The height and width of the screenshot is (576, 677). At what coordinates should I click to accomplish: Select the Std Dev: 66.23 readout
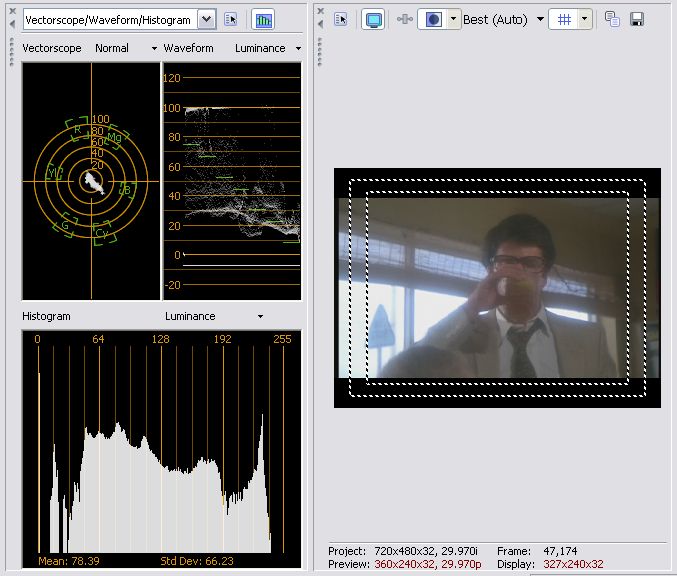pos(197,561)
